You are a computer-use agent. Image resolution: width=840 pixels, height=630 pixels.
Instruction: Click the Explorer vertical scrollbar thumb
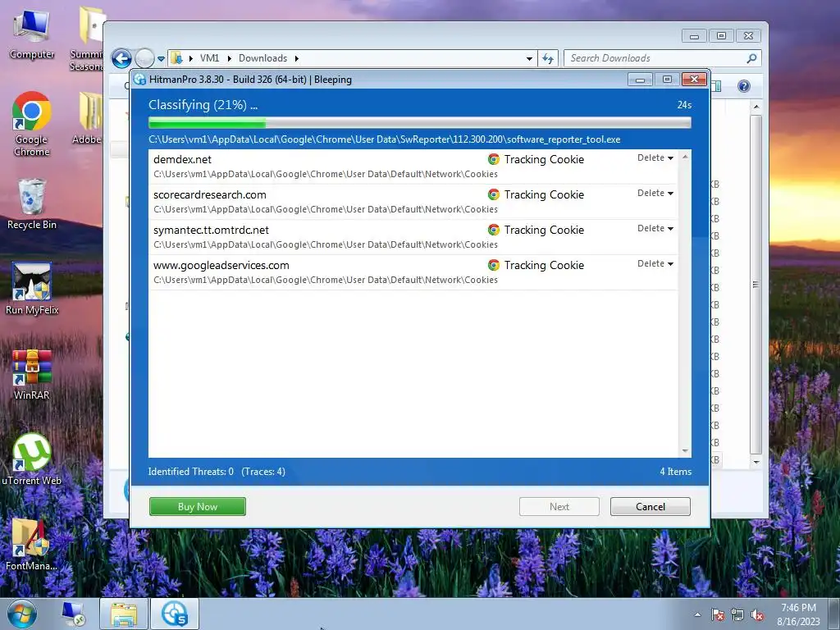point(756,285)
